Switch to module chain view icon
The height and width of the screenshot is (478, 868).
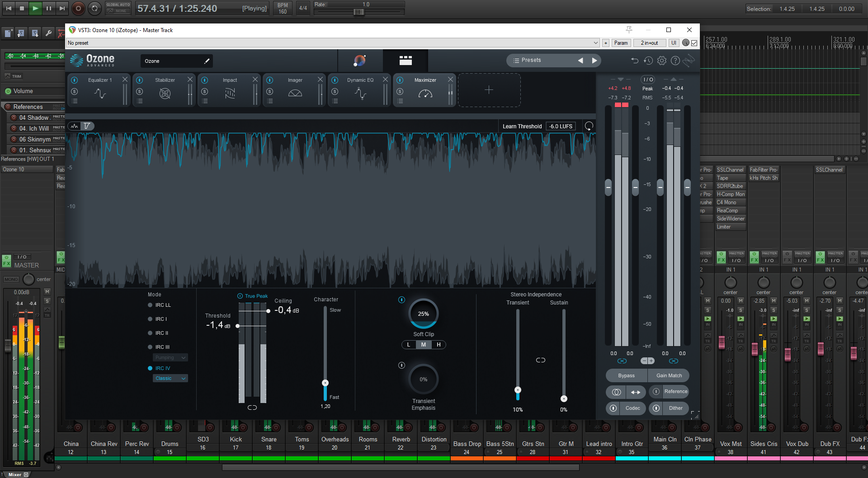(x=406, y=61)
